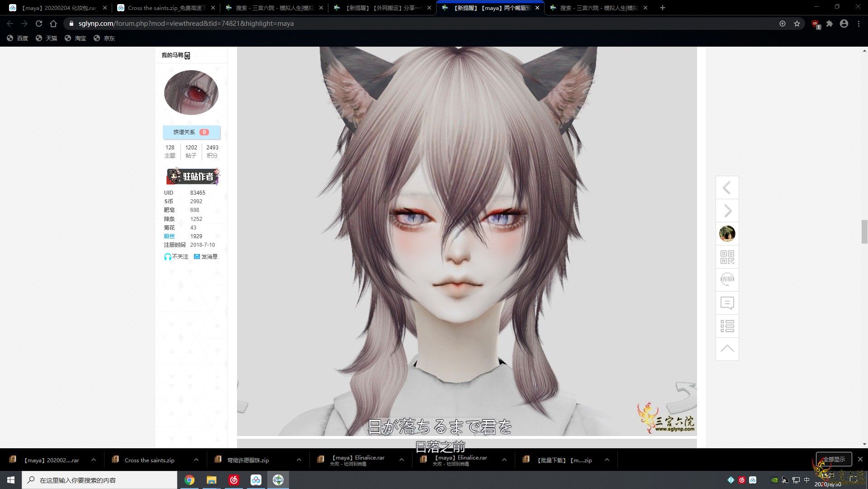Open the cat-ear character preview image
868x489 pixels.
coord(467,241)
